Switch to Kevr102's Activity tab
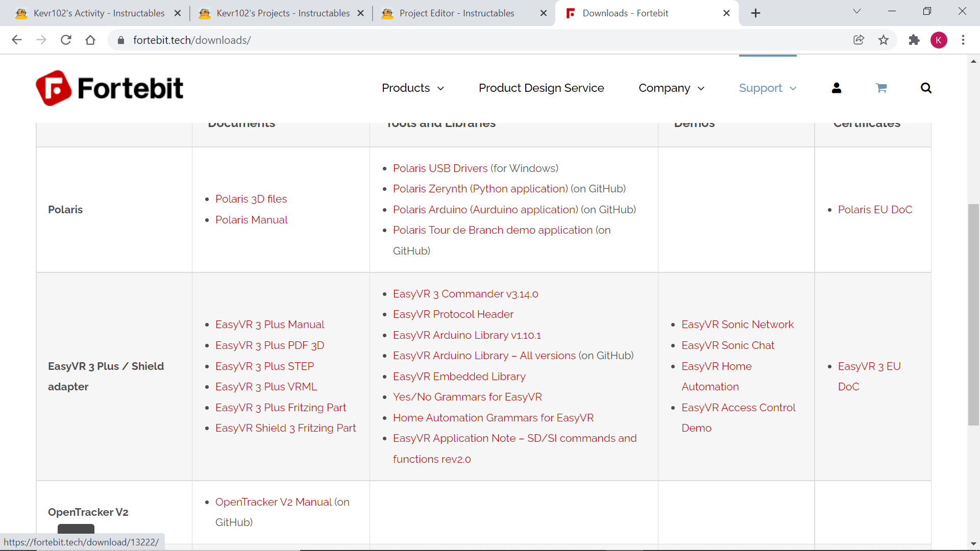 tap(99, 13)
